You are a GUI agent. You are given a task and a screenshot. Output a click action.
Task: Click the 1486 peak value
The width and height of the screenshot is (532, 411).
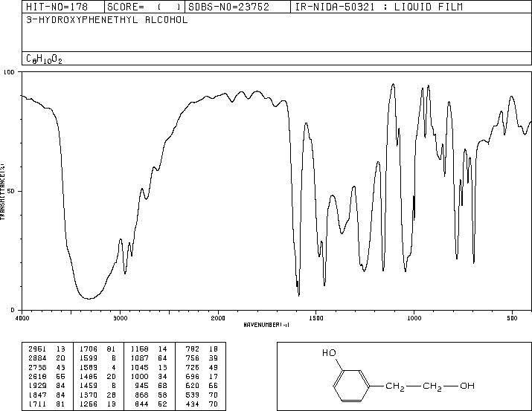[89, 376]
